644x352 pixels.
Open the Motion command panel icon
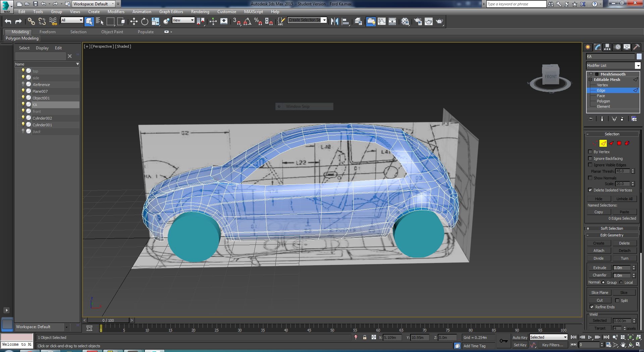pyautogui.click(x=618, y=47)
